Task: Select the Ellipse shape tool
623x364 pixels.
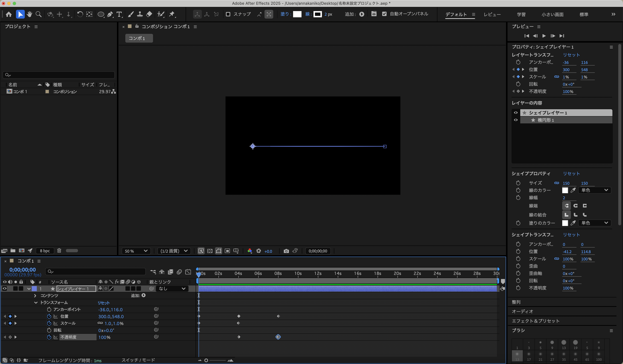Action: [x=101, y=14]
